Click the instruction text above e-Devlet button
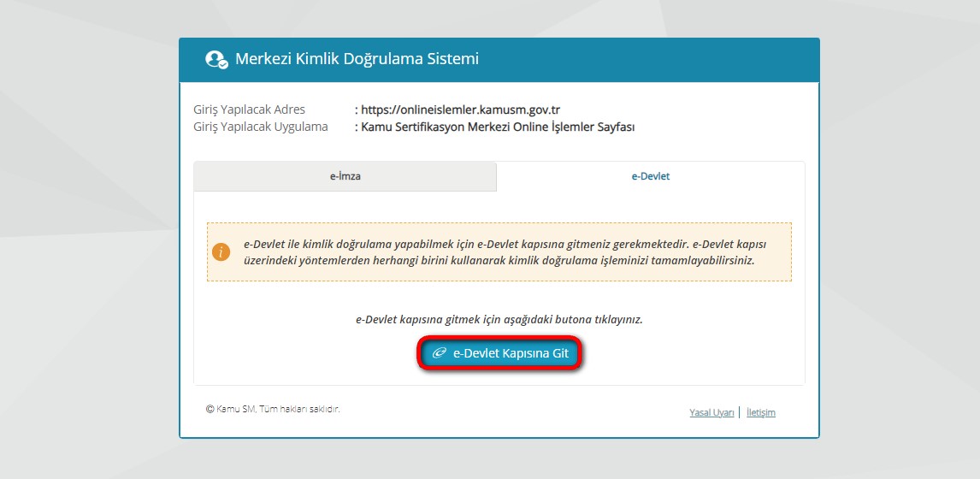This screenshot has height=479, width=980. 499,319
